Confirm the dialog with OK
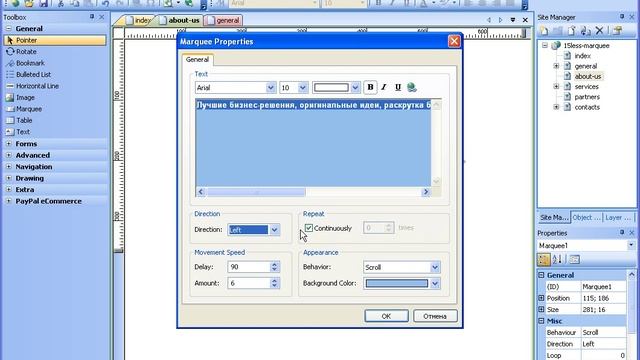Screen dimensions: 640x360 [x=386, y=316]
